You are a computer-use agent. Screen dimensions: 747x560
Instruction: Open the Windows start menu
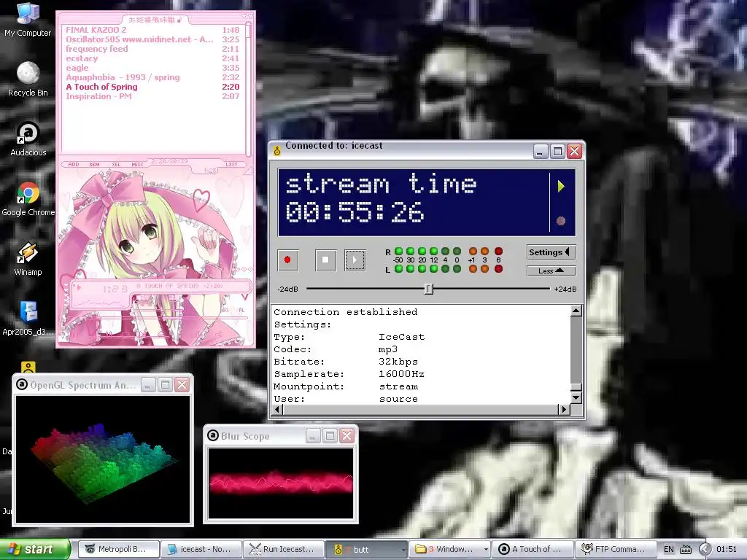(35, 549)
